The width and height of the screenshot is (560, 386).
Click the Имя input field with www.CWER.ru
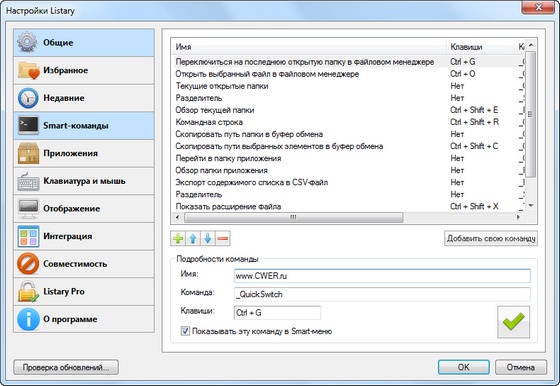(x=382, y=276)
